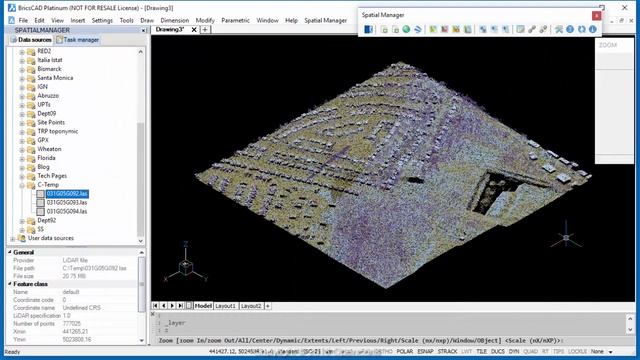The height and width of the screenshot is (360, 640).
Task: Select the Data sources tab
Action: point(31,40)
